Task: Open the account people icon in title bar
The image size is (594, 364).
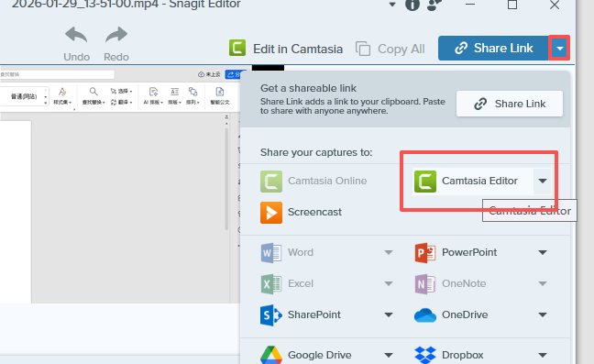Action: [434, 5]
